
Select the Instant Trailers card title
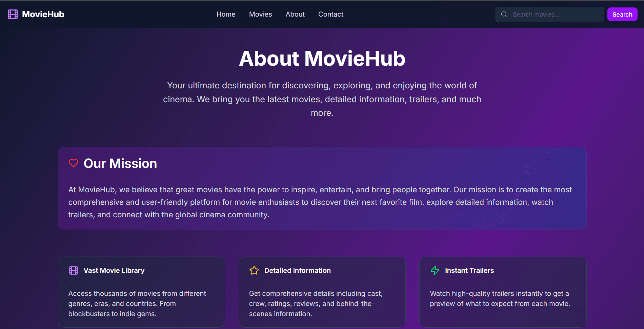tap(469, 270)
